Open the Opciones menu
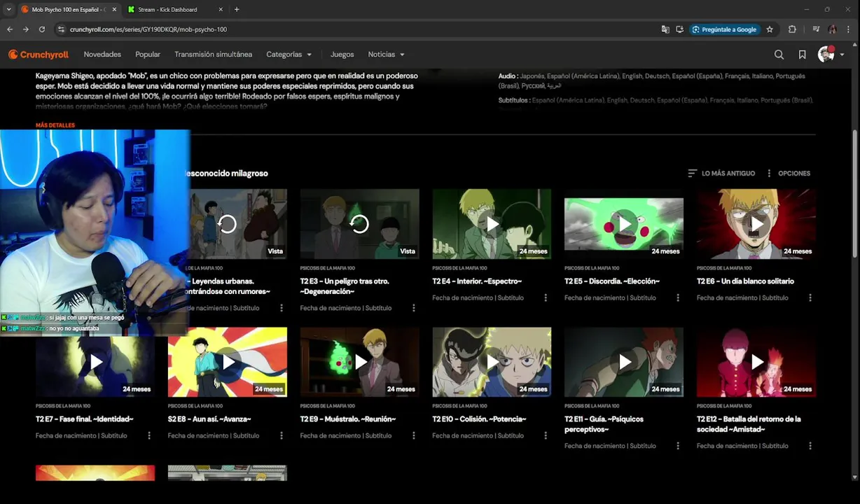860x504 pixels. [789, 174]
